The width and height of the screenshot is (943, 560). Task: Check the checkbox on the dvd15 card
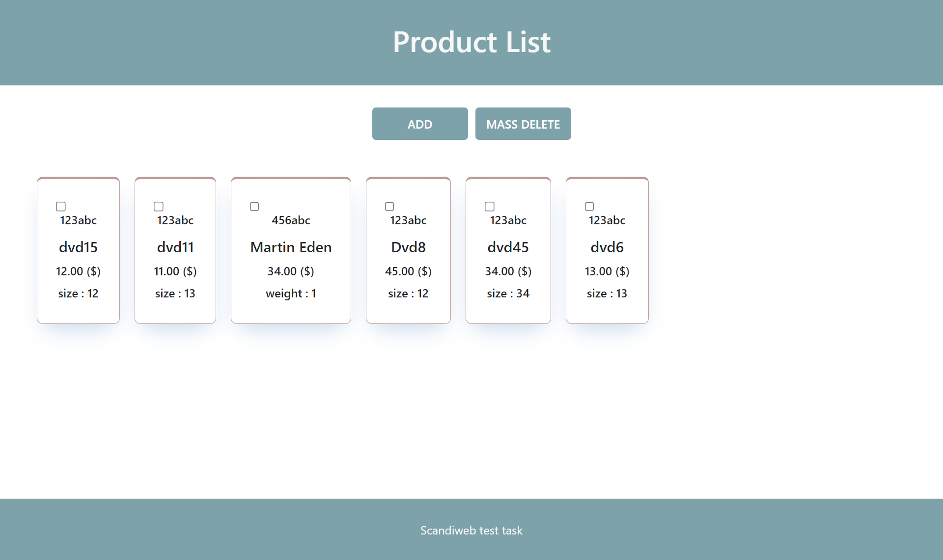60,206
